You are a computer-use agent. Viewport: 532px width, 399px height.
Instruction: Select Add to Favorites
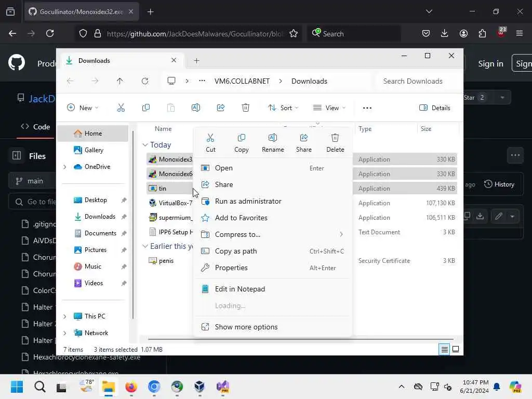(272, 218)
